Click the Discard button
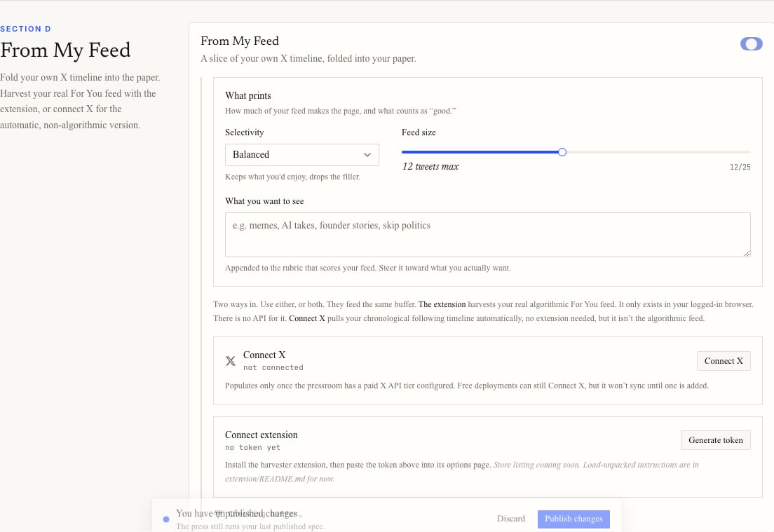 pyautogui.click(x=511, y=519)
